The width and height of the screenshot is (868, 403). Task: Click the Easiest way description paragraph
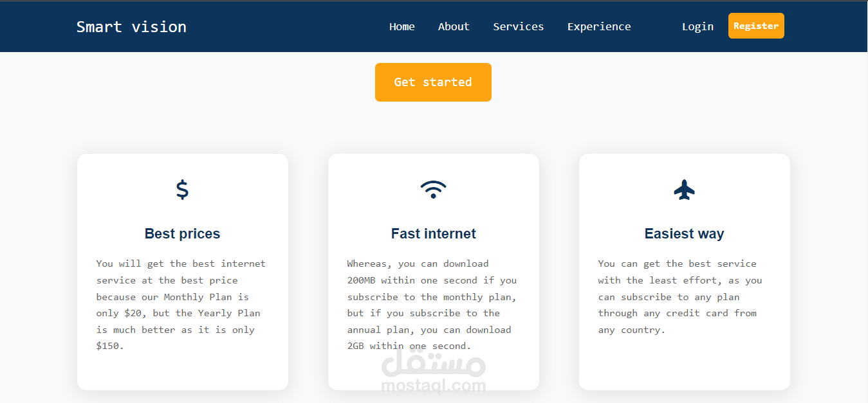681,297
